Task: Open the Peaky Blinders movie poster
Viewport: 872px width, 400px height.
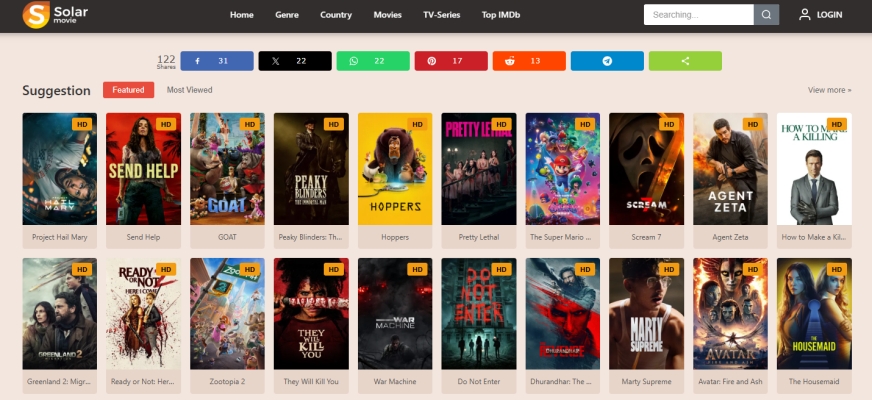Action: tap(311, 168)
